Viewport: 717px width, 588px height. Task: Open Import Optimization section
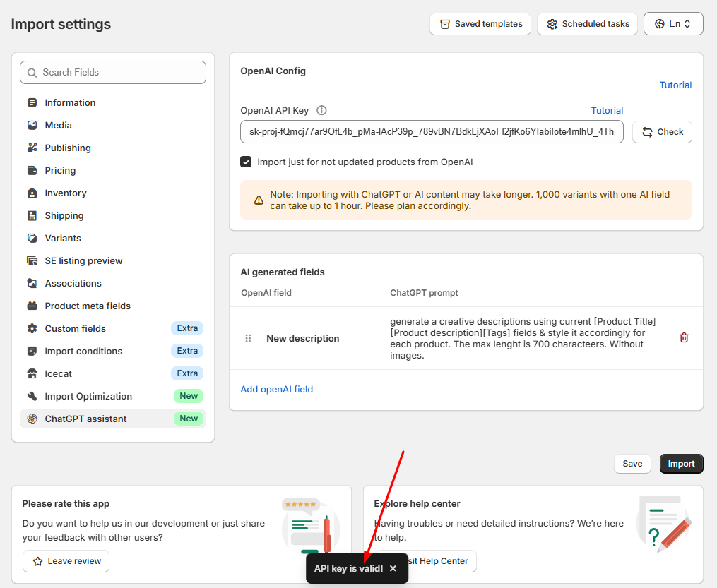[113, 396]
